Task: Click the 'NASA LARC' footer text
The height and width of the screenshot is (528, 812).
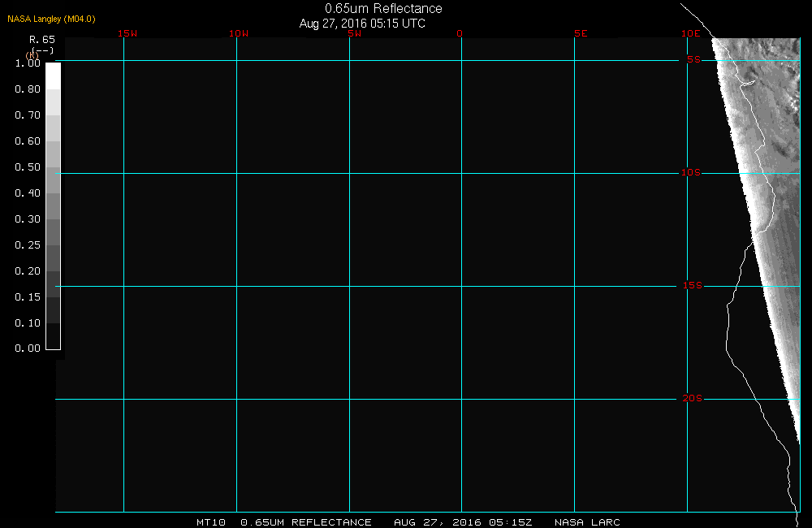Action: point(587,522)
